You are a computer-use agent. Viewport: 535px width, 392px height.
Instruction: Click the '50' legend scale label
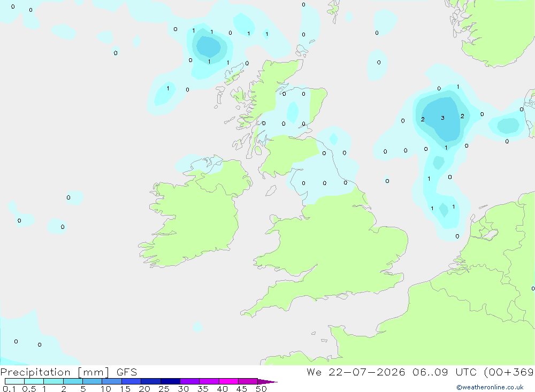(x=262, y=389)
